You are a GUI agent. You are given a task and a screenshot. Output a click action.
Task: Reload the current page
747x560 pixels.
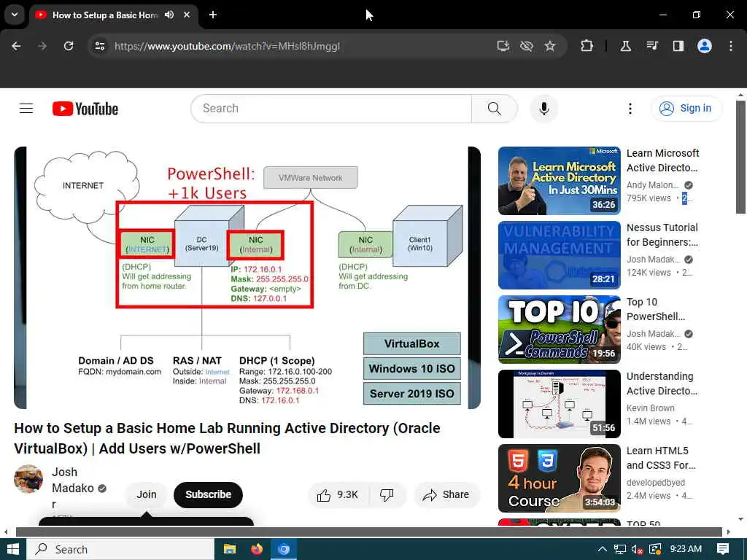(x=69, y=46)
